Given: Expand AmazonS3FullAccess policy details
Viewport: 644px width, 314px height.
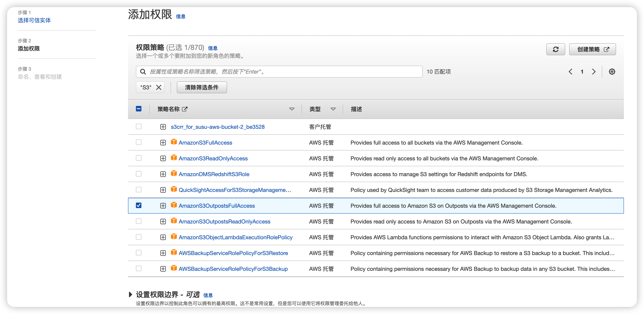Looking at the screenshot, I should click(163, 143).
